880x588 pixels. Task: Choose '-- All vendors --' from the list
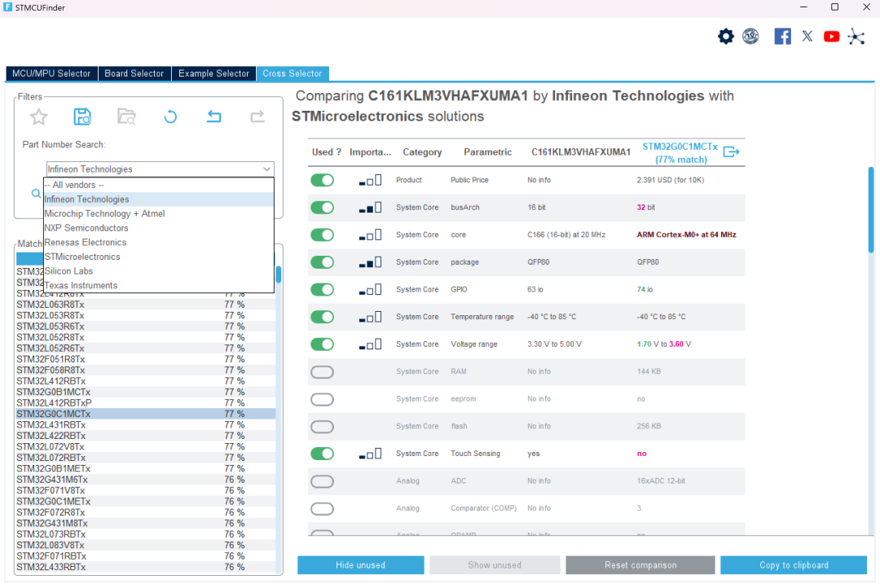click(x=159, y=185)
